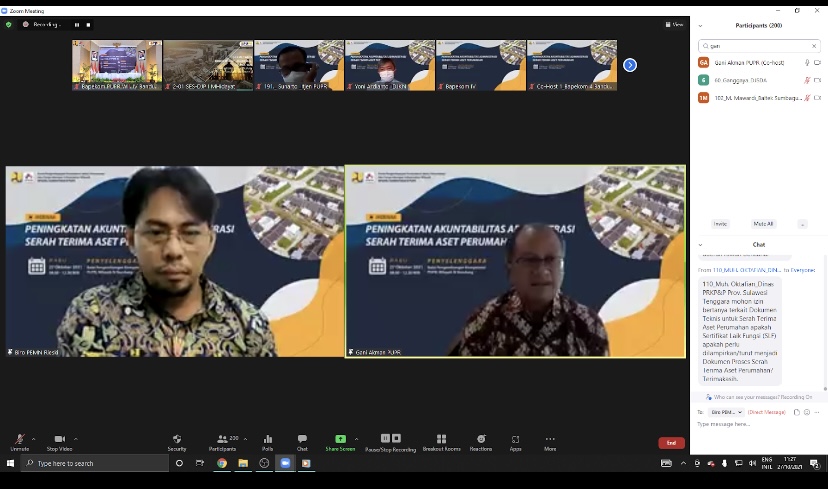Show the next page of video thumbnails
Viewport: 828px width, 489px height.
(x=630, y=65)
